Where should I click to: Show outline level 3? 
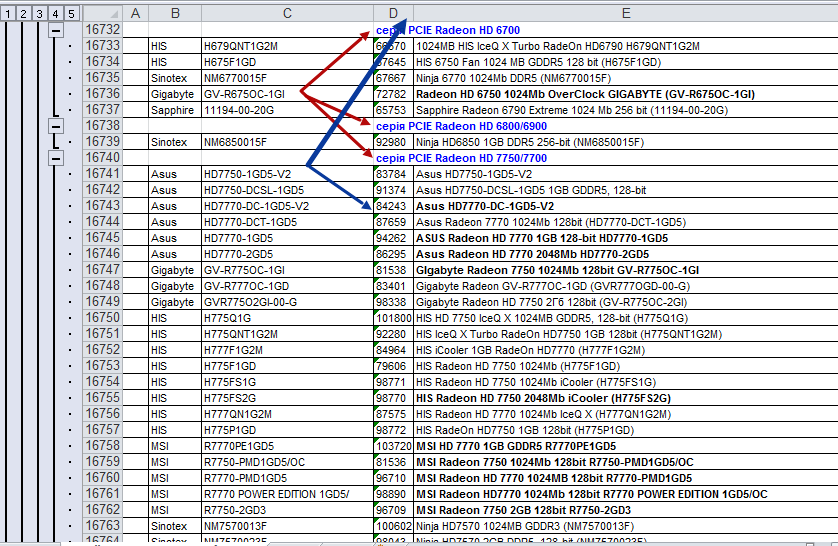(x=40, y=13)
